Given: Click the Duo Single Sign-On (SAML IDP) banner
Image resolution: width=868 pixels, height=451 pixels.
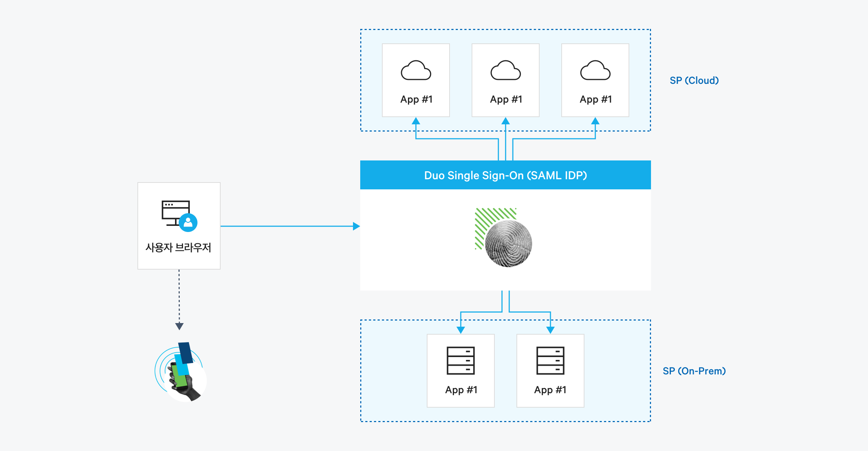Looking at the screenshot, I should [x=505, y=175].
